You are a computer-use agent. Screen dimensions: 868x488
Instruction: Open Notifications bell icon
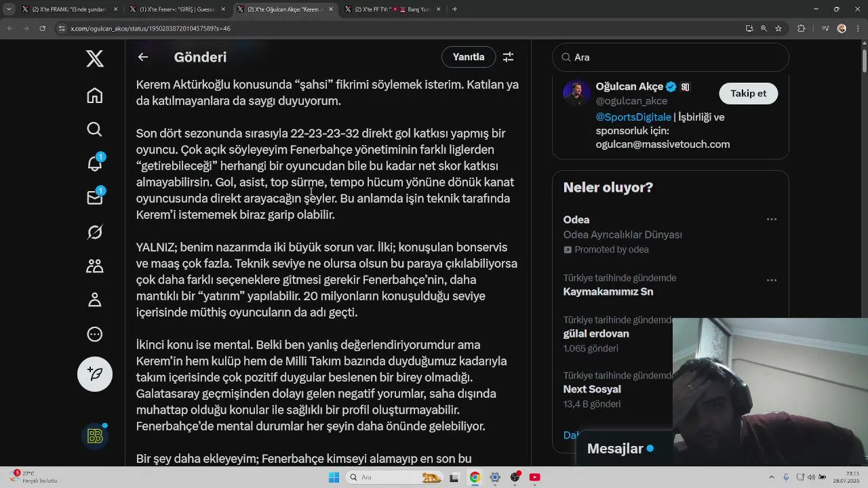coord(95,162)
